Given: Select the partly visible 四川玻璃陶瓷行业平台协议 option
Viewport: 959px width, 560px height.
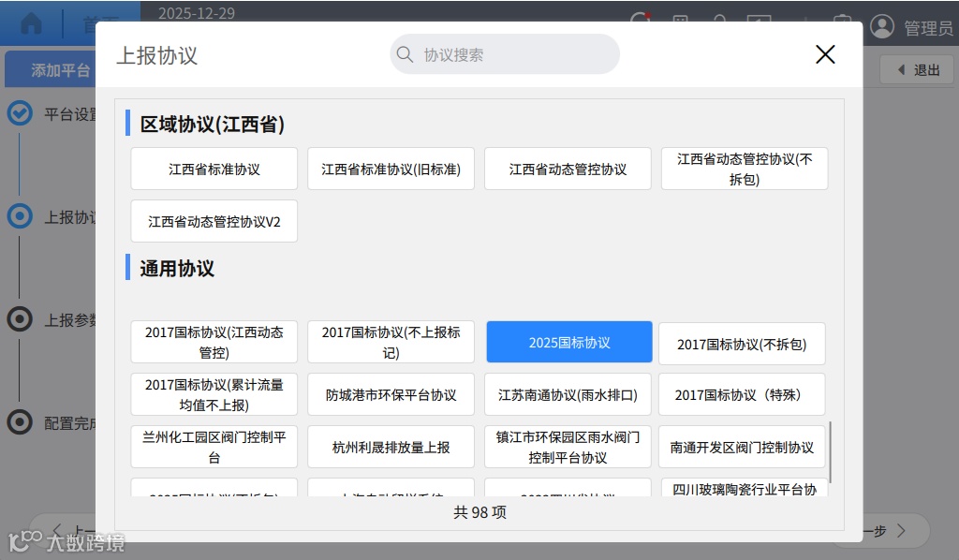Looking at the screenshot, I should (x=745, y=488).
